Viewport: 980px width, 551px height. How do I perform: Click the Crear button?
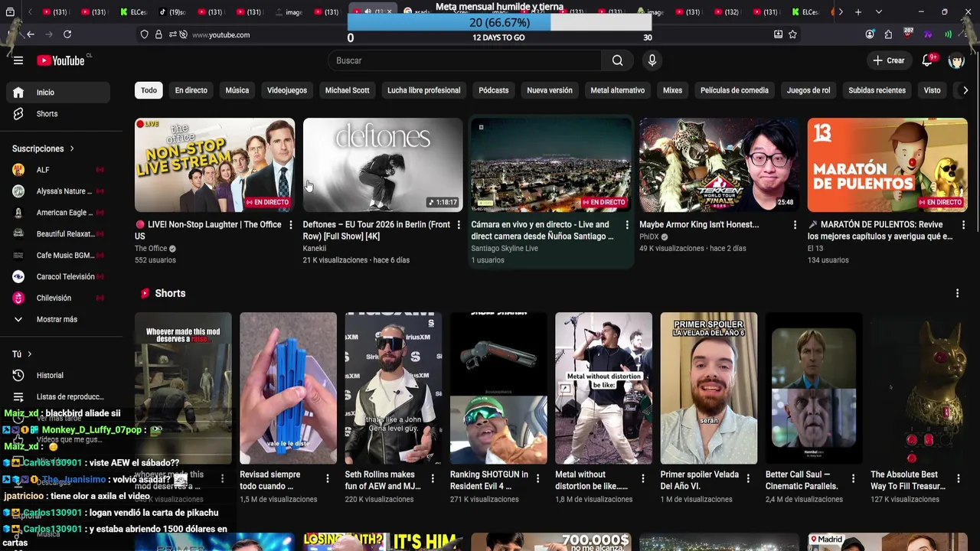click(888, 60)
